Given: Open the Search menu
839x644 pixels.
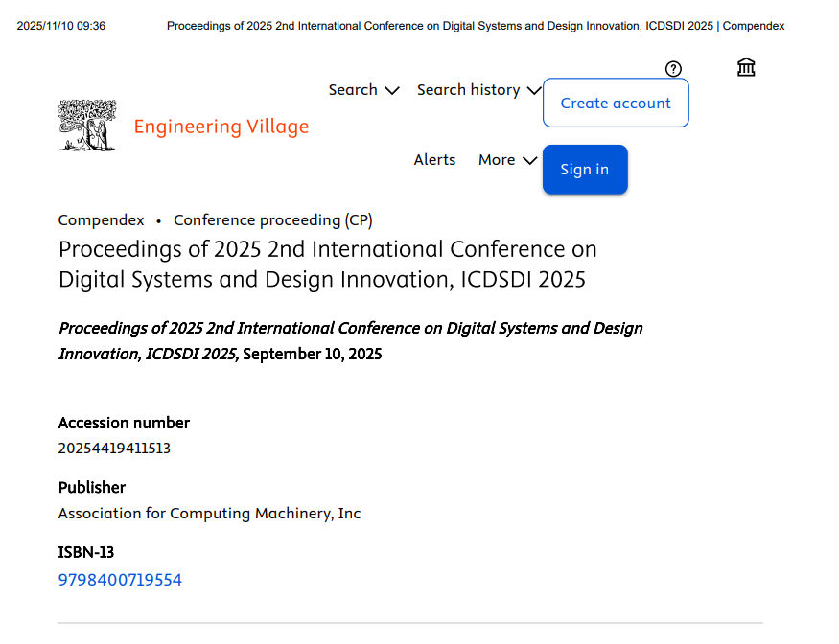Looking at the screenshot, I should click(353, 90).
